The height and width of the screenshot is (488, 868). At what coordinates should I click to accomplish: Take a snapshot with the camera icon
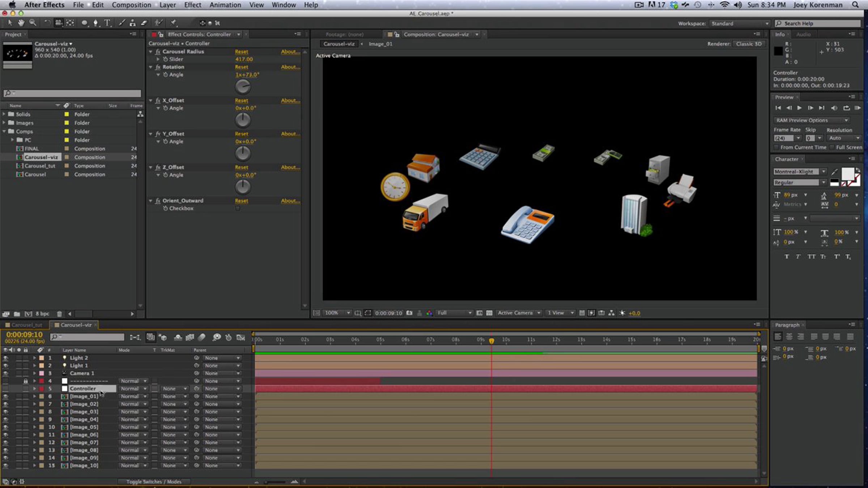tap(409, 313)
